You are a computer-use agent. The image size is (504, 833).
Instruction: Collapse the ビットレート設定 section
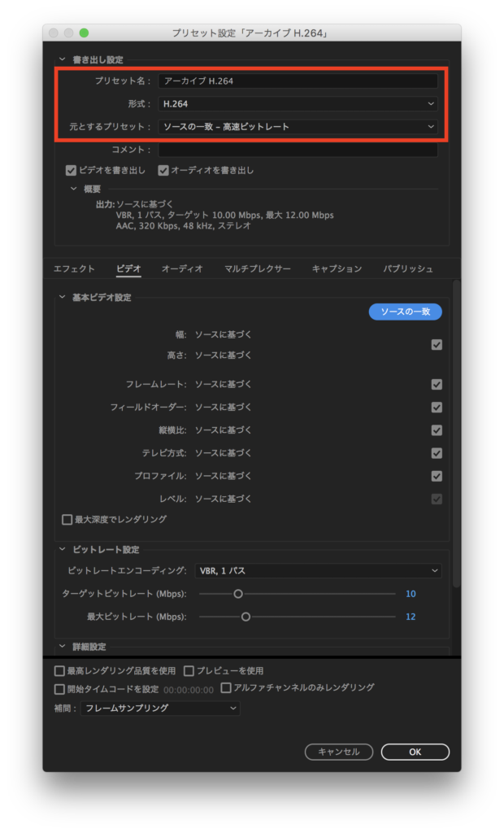(x=62, y=549)
